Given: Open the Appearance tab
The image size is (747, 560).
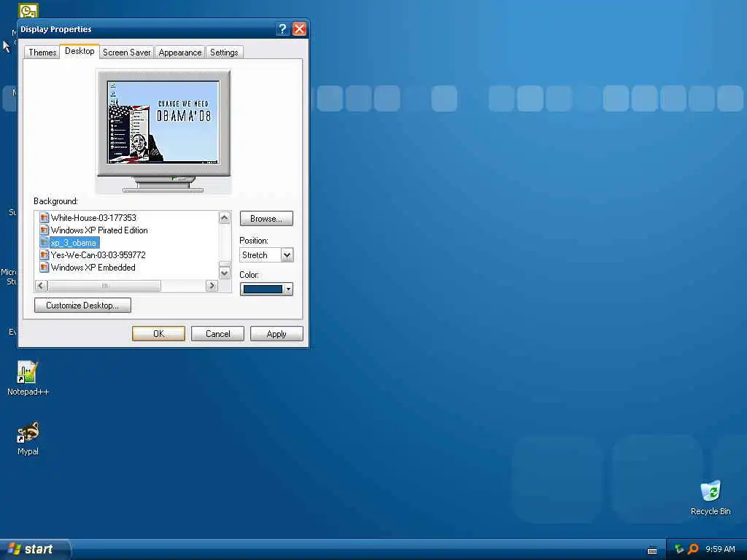Looking at the screenshot, I should pyautogui.click(x=180, y=52).
